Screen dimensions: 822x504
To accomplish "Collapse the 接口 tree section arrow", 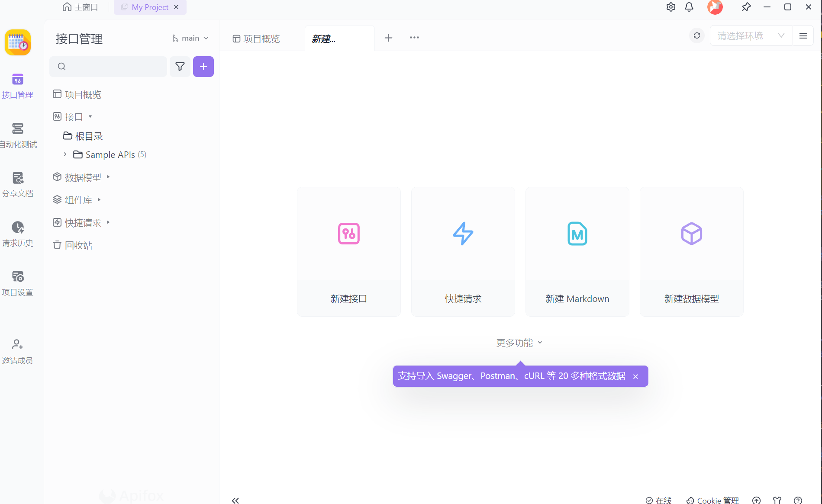I will (90, 117).
